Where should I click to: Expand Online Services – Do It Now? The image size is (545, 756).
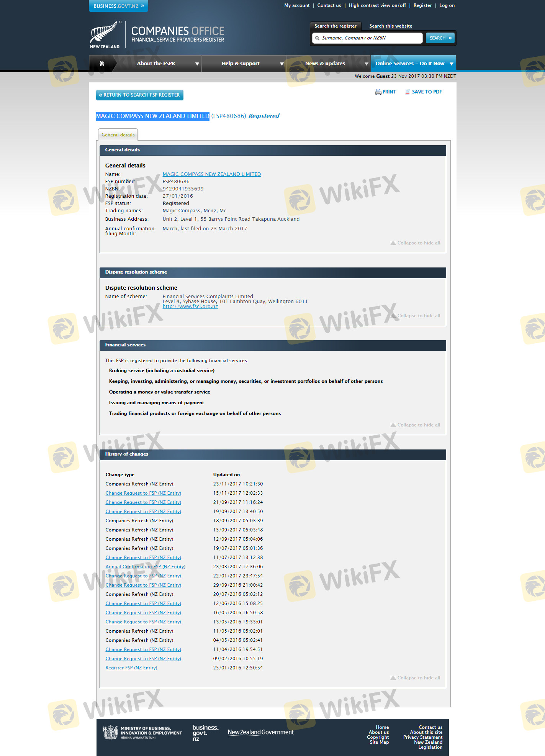pos(413,64)
